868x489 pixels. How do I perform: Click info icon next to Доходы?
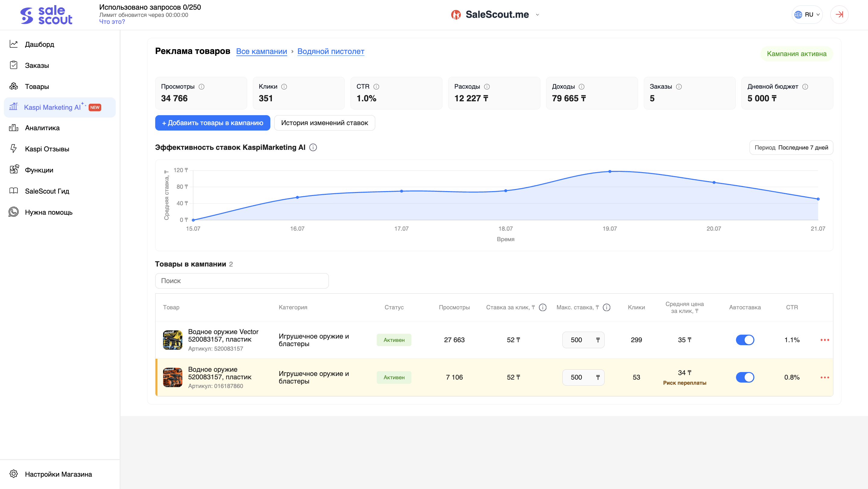coord(582,87)
